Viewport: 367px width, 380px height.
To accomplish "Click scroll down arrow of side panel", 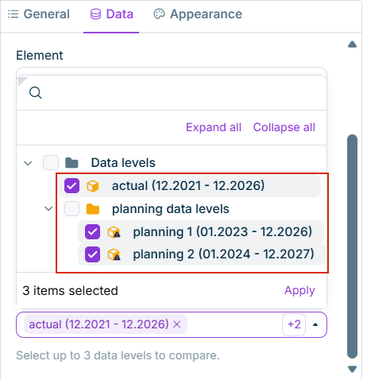I will 352,369.
